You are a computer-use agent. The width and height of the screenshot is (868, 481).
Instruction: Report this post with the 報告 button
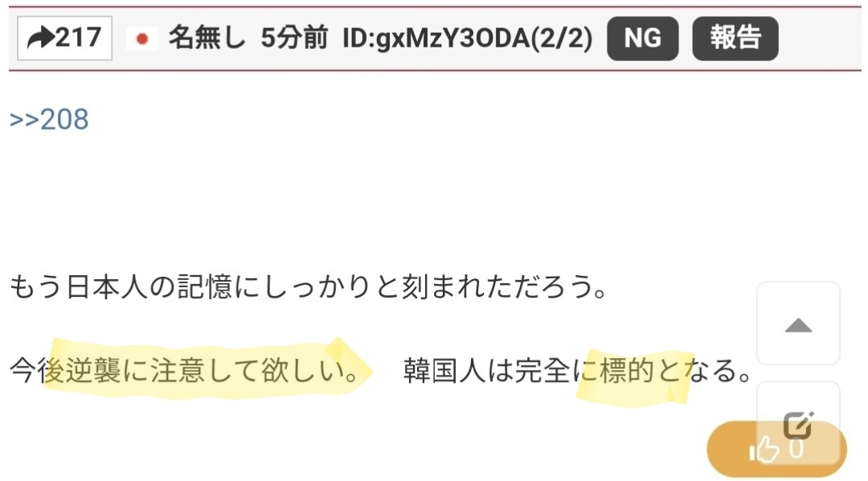735,39
